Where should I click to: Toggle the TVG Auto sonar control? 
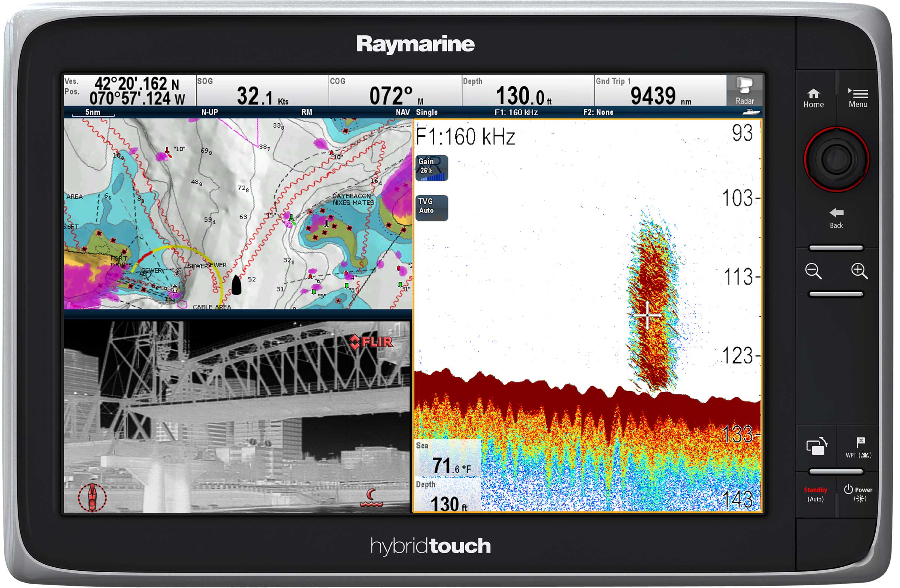point(432,208)
